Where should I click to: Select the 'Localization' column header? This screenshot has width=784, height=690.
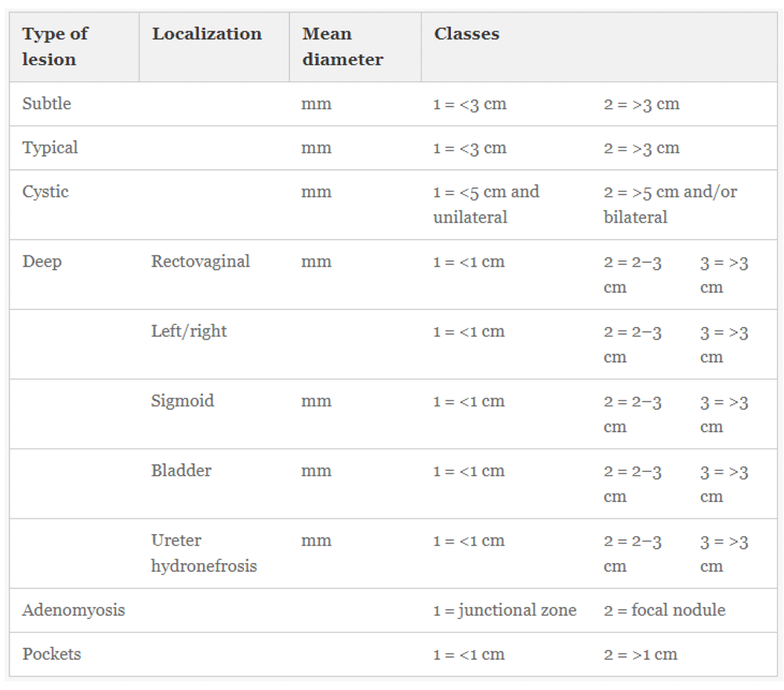214,46
